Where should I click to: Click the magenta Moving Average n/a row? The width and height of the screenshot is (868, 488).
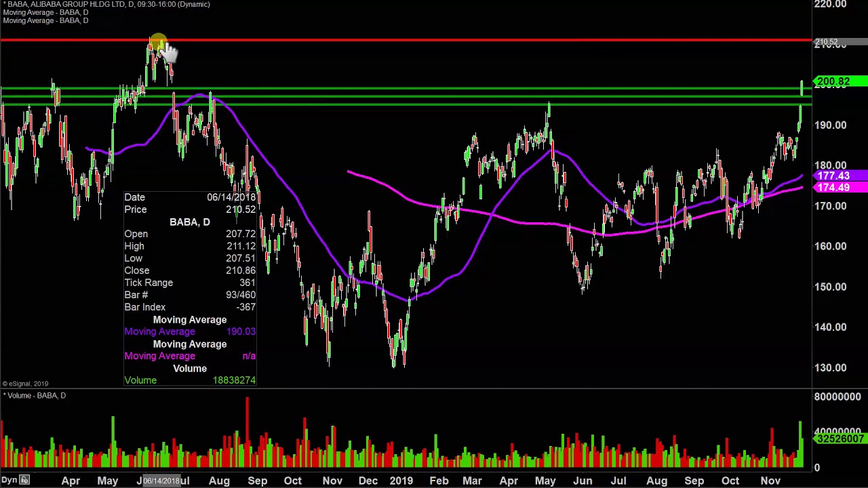pyautogui.click(x=190, y=356)
